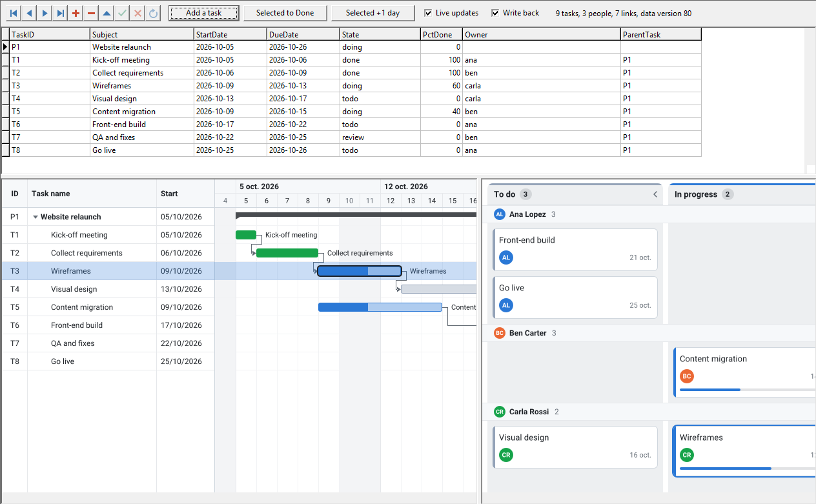Click the BC avatar on the Content migration card
This screenshot has height=504, width=816.
pos(687,376)
